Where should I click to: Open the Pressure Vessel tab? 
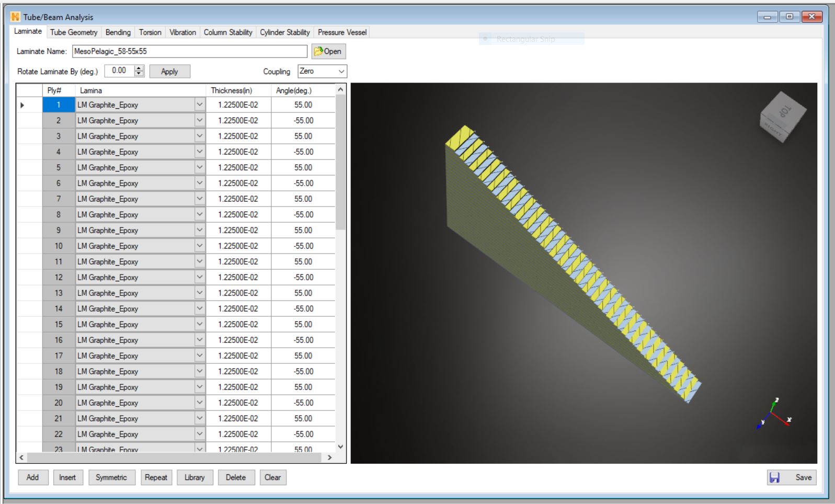(x=342, y=32)
